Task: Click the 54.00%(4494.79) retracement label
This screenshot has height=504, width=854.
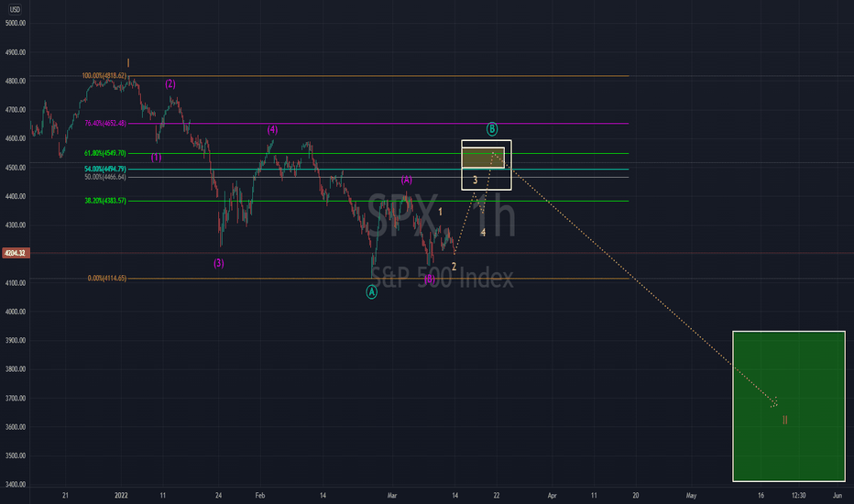Action: 105,169
